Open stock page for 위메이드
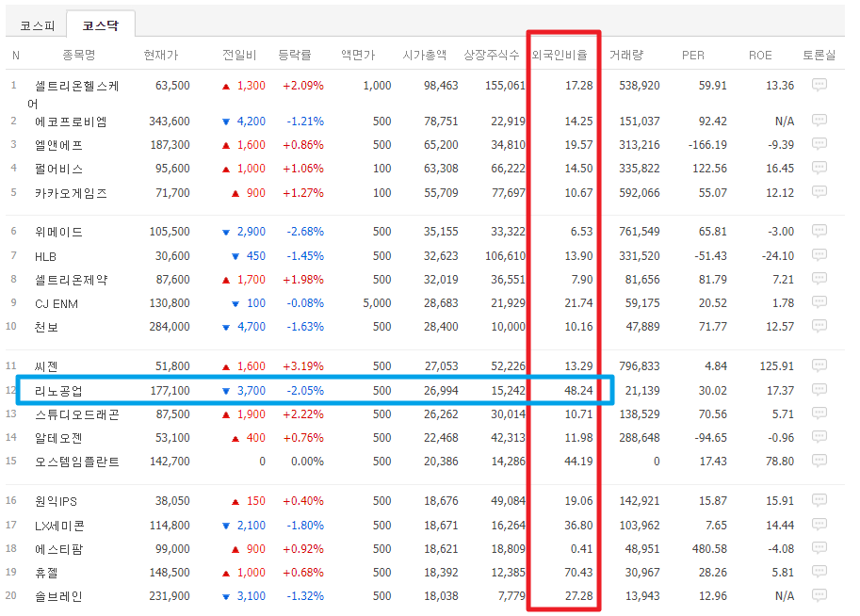 pos(58,232)
